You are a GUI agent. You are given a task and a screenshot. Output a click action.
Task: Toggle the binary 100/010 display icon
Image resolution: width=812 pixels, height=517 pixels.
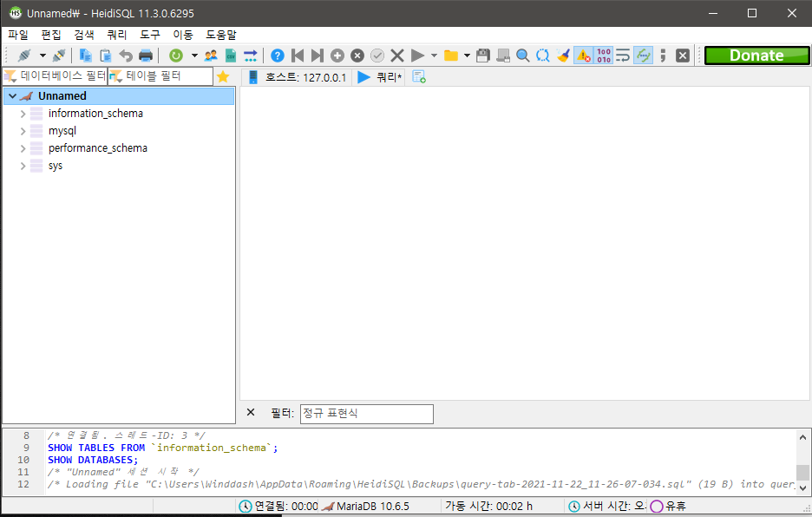[x=603, y=56]
